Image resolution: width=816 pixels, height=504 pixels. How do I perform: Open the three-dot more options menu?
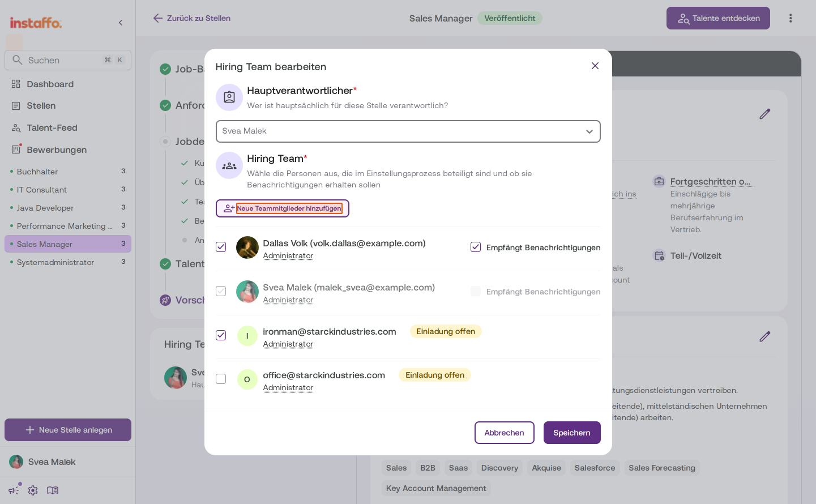(791, 18)
